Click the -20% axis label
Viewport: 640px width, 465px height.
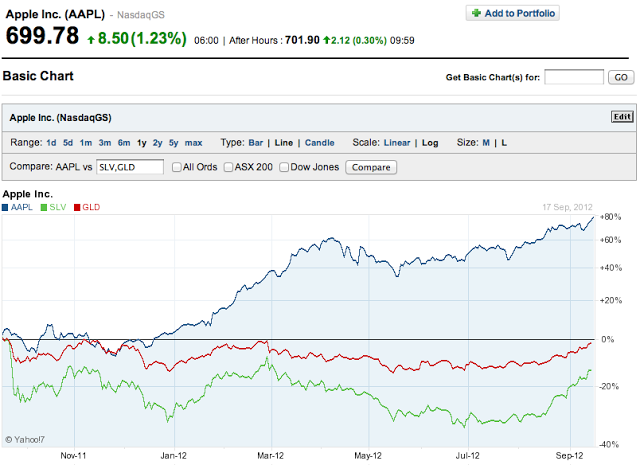609,386
